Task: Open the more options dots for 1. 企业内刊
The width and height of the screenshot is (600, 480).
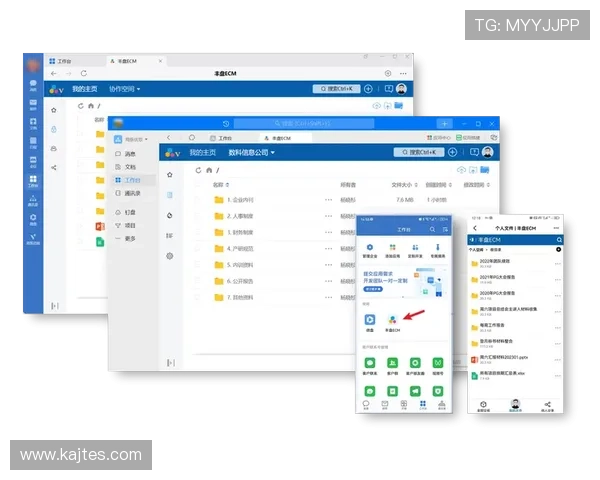Action: [328, 200]
